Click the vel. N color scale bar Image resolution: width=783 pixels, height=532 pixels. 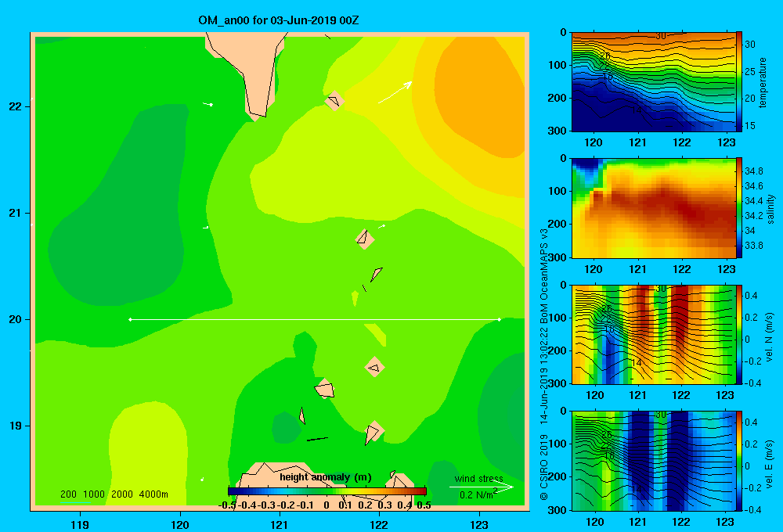739,334
